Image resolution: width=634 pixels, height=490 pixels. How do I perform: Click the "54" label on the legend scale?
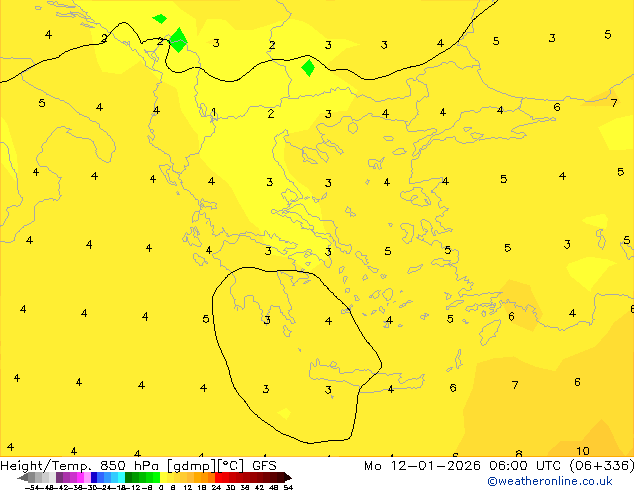coord(288,487)
